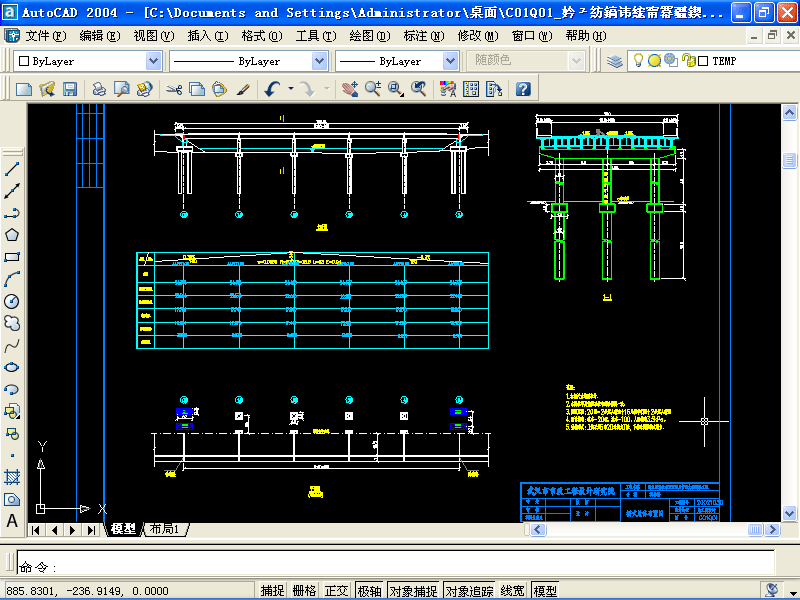Open a drawing file icon
Image resolution: width=800 pixels, height=600 pixels.
click(x=47, y=89)
